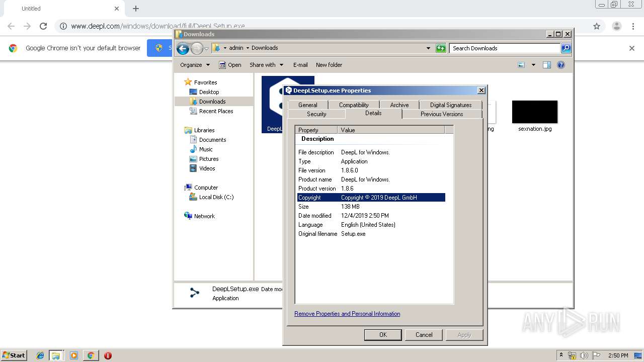Image resolution: width=644 pixels, height=362 pixels.
Task: Change view using the view icon
Action: tap(521, 65)
